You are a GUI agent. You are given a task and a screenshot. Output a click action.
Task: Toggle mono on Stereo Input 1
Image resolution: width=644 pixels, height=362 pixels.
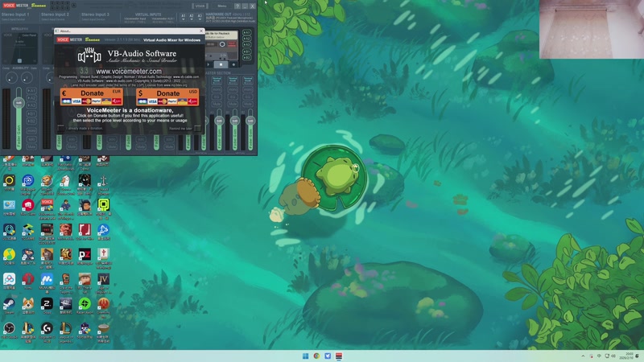(31, 130)
